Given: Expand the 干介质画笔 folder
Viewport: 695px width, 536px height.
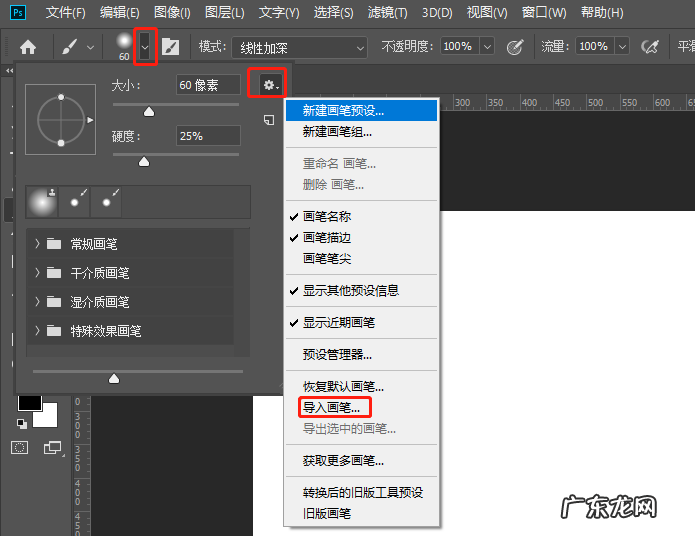Looking at the screenshot, I should (37, 272).
